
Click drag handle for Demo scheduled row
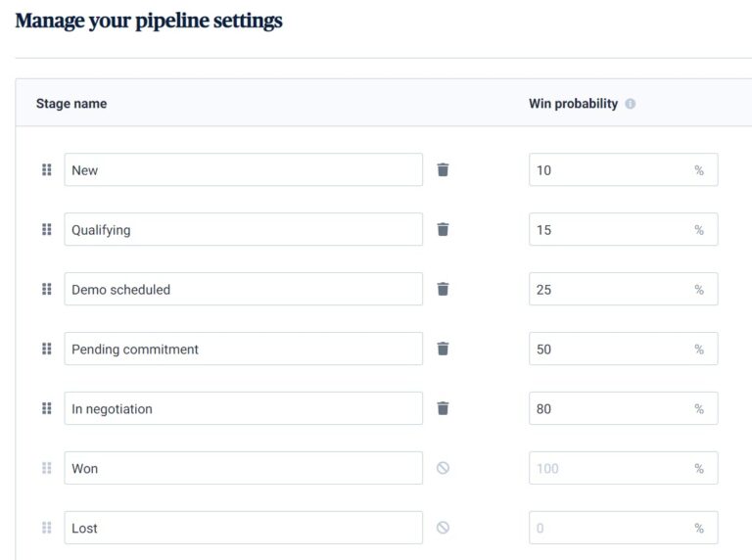46,289
